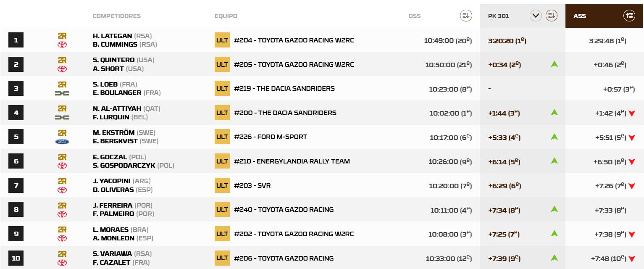The image size is (644, 269).
Task: Click the Dacia logo in Loeb's row
Action: (x=62, y=93)
